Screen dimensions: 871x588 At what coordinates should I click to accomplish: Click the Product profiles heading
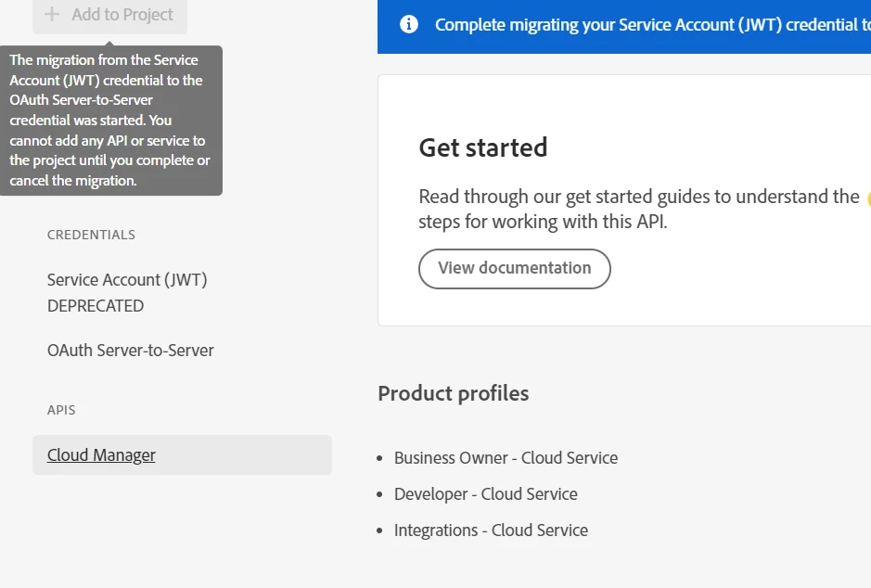click(454, 393)
